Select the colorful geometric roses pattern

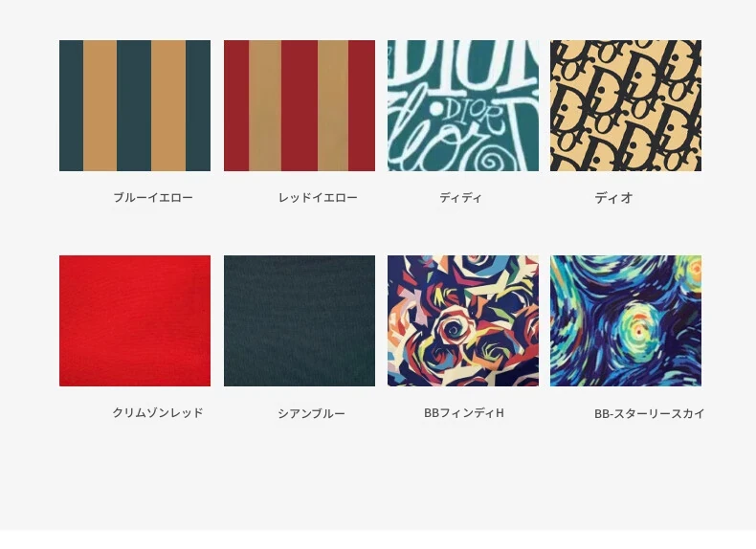click(x=463, y=320)
